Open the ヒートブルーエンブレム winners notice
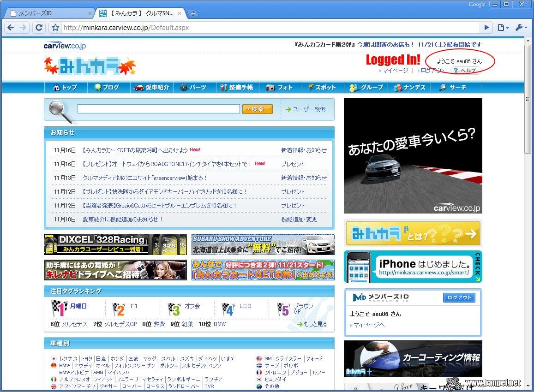The image size is (534, 392). 159,206
